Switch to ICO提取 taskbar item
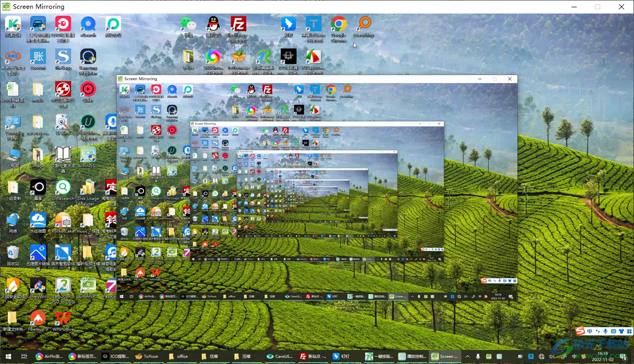This screenshot has width=634, height=364. tap(116, 357)
